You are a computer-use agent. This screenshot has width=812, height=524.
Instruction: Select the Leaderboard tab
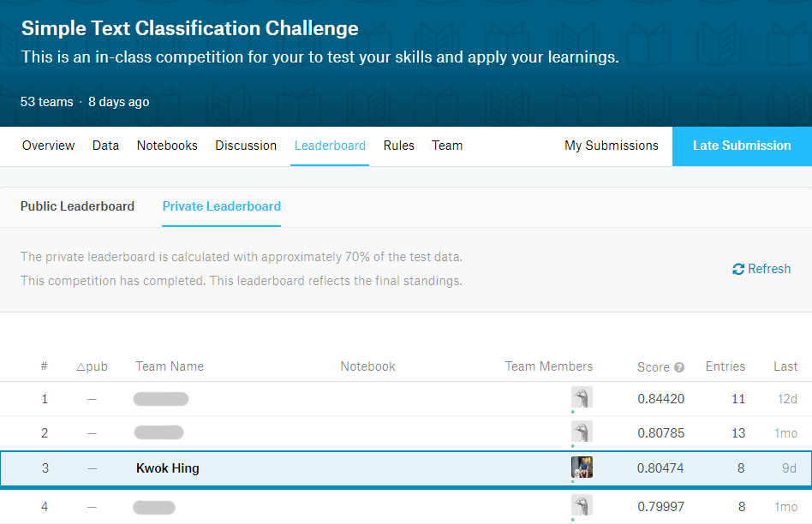tap(330, 146)
